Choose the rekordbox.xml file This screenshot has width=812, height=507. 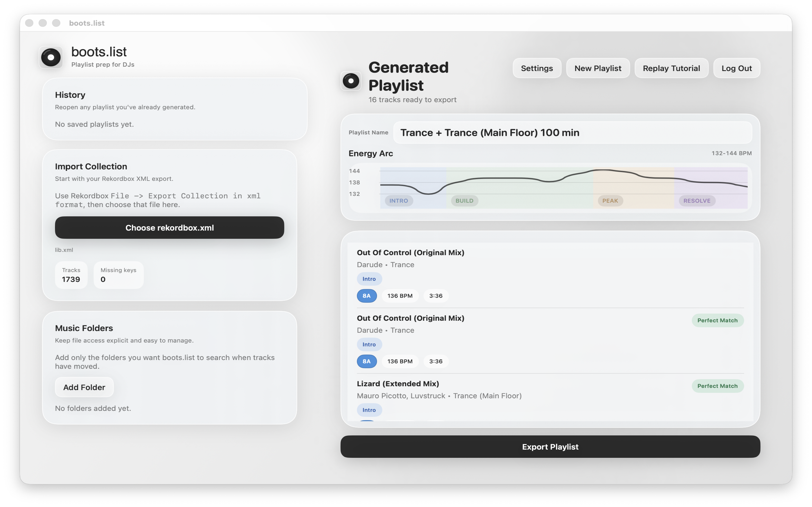click(x=169, y=228)
